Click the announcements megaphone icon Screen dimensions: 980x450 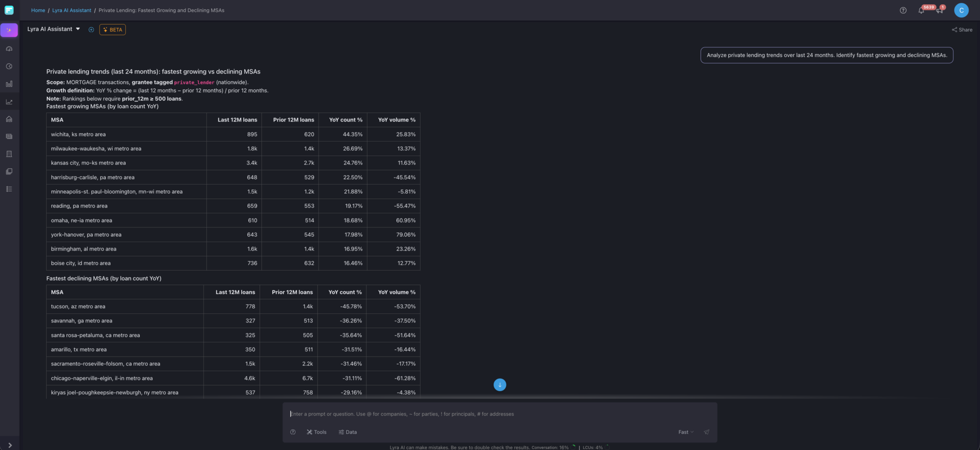[939, 10]
